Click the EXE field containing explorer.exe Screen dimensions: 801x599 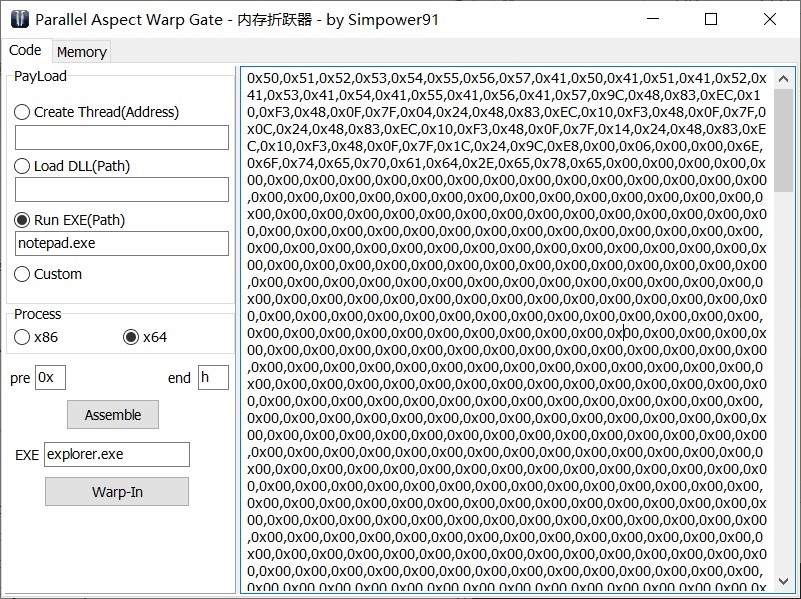click(117, 454)
